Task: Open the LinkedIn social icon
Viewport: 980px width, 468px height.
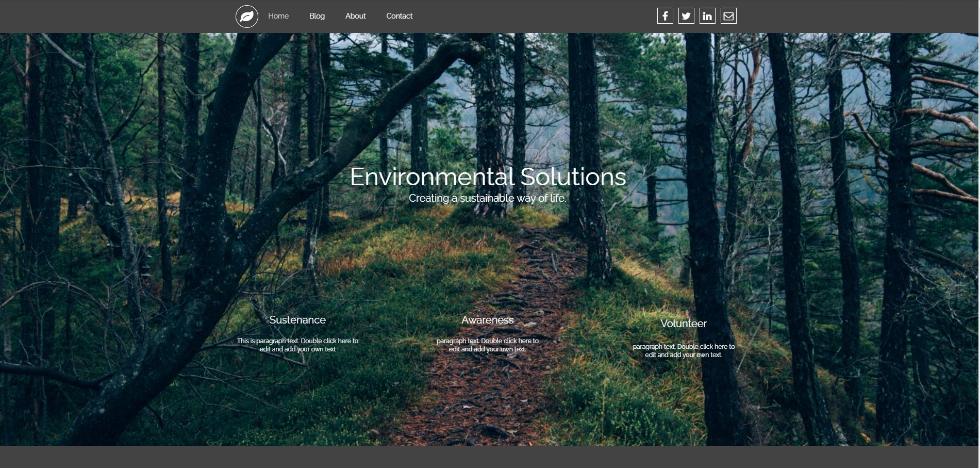Action: (707, 16)
